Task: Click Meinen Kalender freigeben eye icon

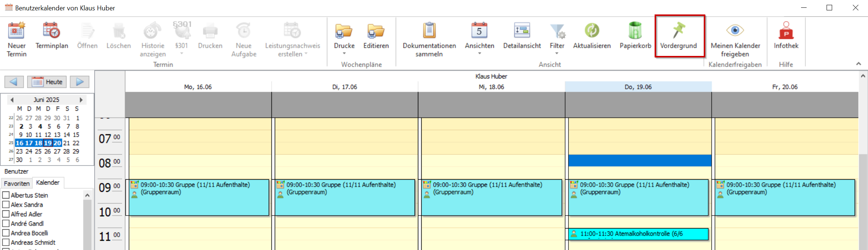Action: [735, 30]
